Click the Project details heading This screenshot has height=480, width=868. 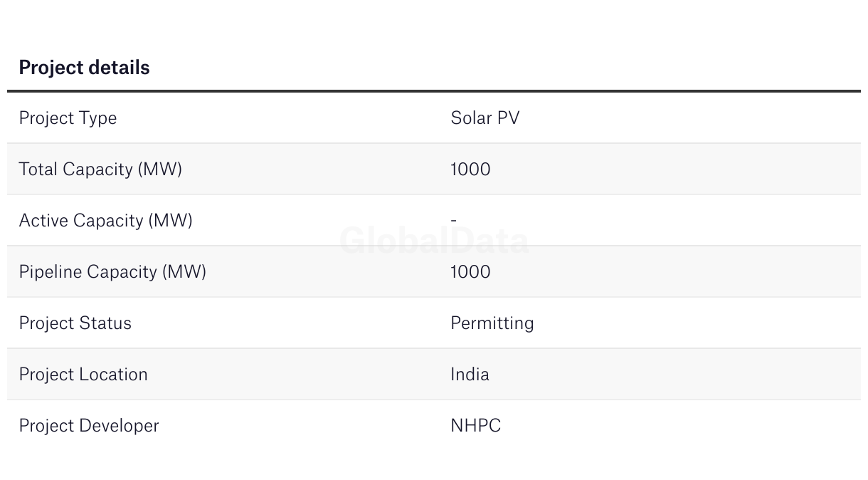pos(84,68)
